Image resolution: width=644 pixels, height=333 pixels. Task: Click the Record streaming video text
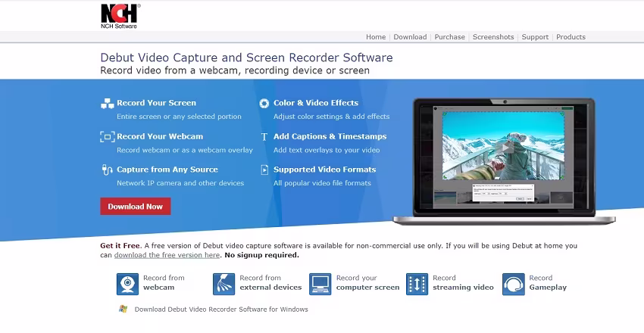coord(463,282)
